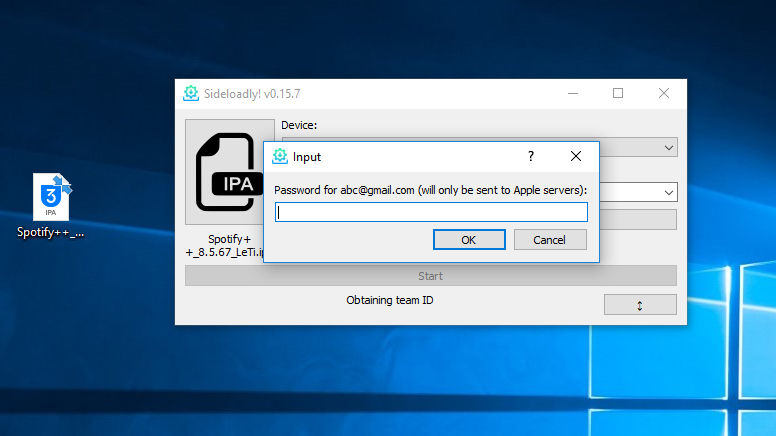Select the Spotify++ IPA desktop file
This screenshot has width=776, height=436.
50,206
